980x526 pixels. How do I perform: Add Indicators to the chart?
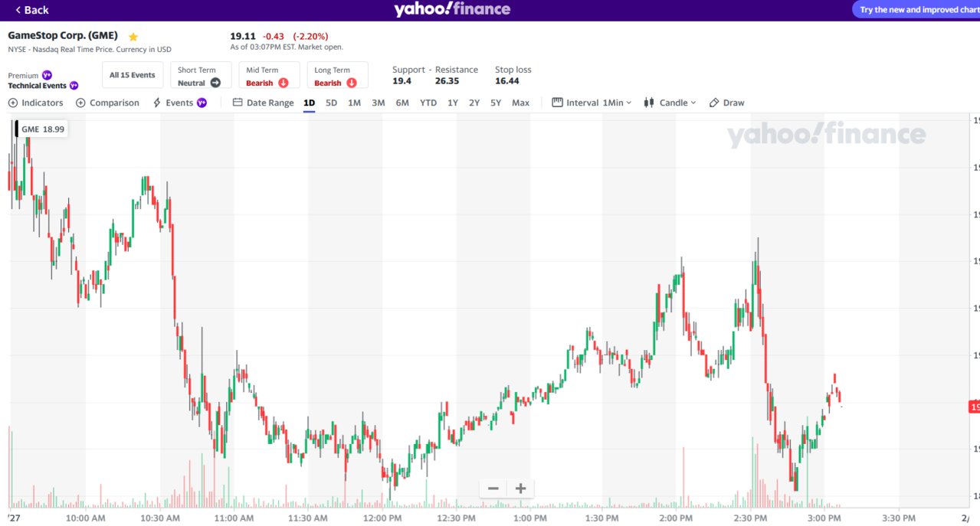(36, 103)
